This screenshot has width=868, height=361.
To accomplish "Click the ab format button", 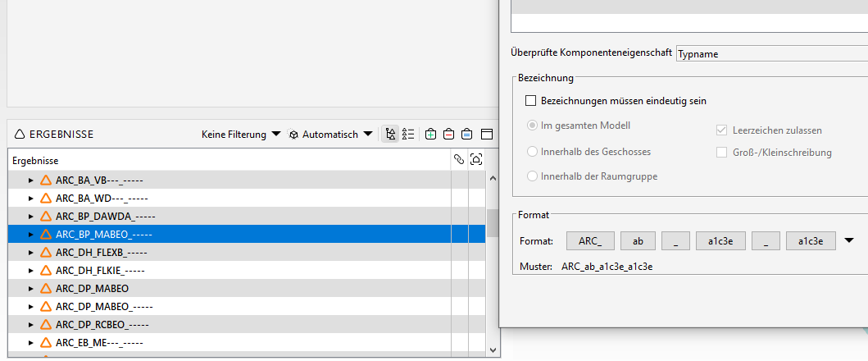I will tap(639, 240).
